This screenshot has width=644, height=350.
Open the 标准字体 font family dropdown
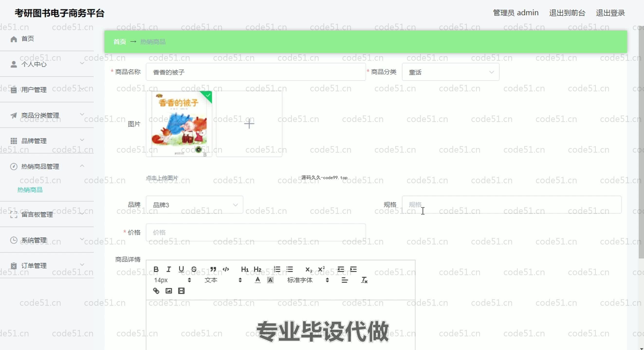(308, 280)
